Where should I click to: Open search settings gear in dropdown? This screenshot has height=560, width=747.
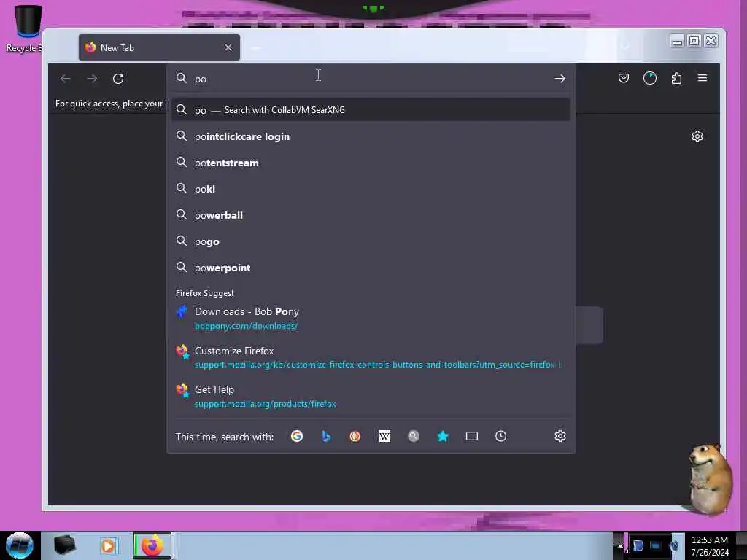pos(560,436)
